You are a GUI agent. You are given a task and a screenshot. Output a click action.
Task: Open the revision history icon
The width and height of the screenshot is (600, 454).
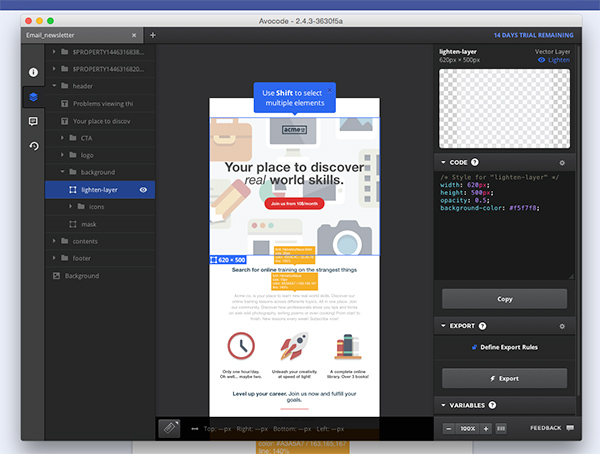coord(33,146)
